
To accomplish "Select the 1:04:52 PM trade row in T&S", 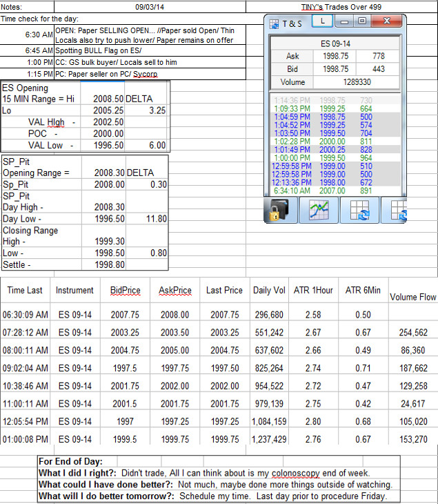I will coord(335,125).
